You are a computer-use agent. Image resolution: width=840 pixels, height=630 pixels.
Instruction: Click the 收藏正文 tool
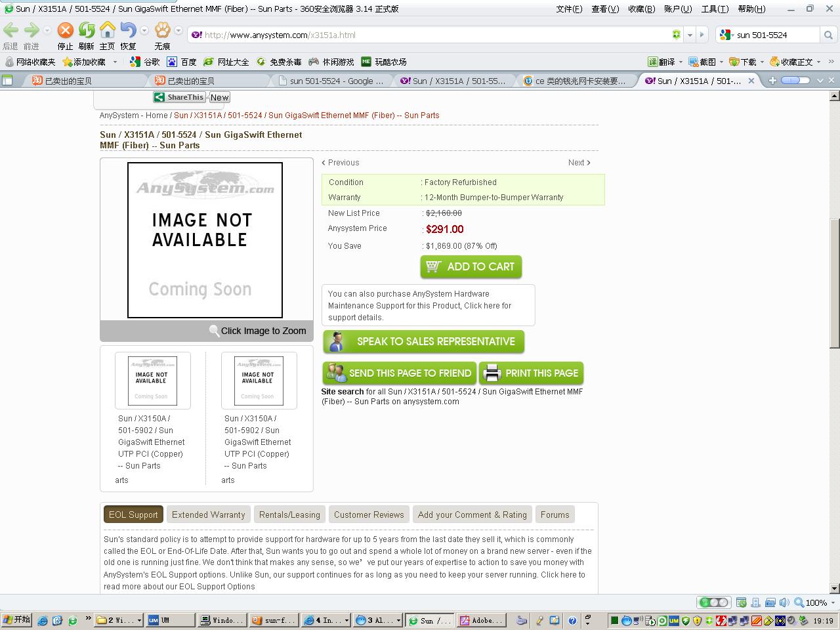791,62
